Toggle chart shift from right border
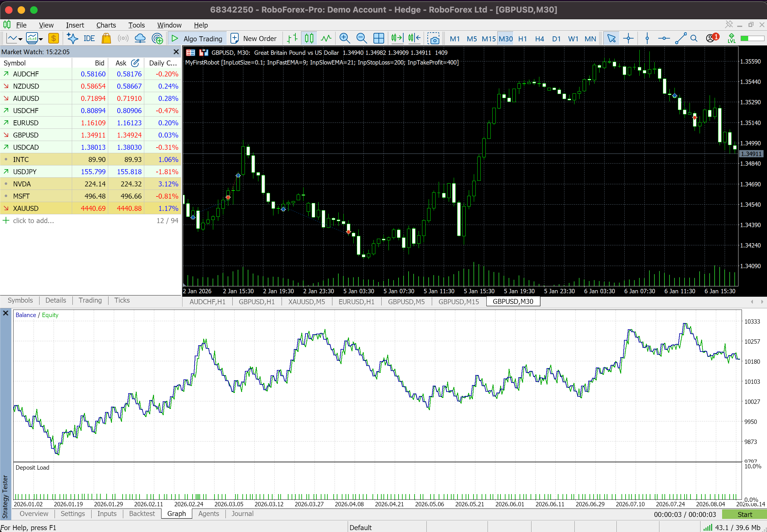Viewport: 767px width, 532px height. click(x=414, y=38)
